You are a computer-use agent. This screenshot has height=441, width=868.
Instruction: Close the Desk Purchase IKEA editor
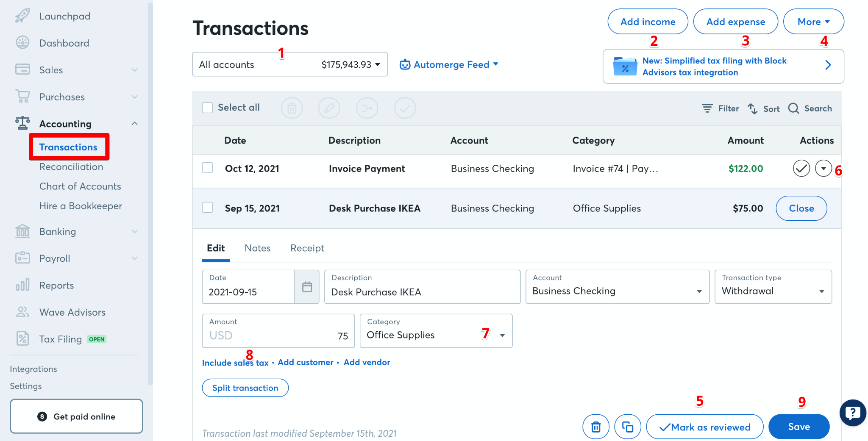click(x=801, y=208)
